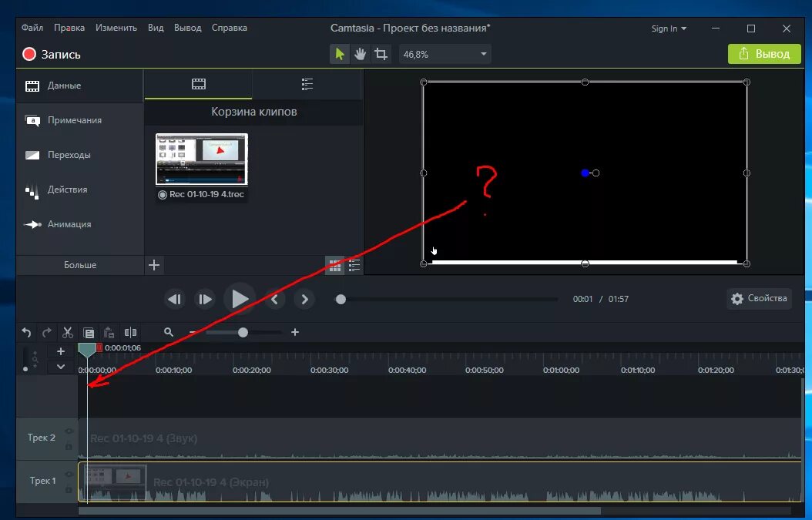Viewport: 812px width, 520px height.
Task: Open the Свойства properties panel
Action: 759,299
